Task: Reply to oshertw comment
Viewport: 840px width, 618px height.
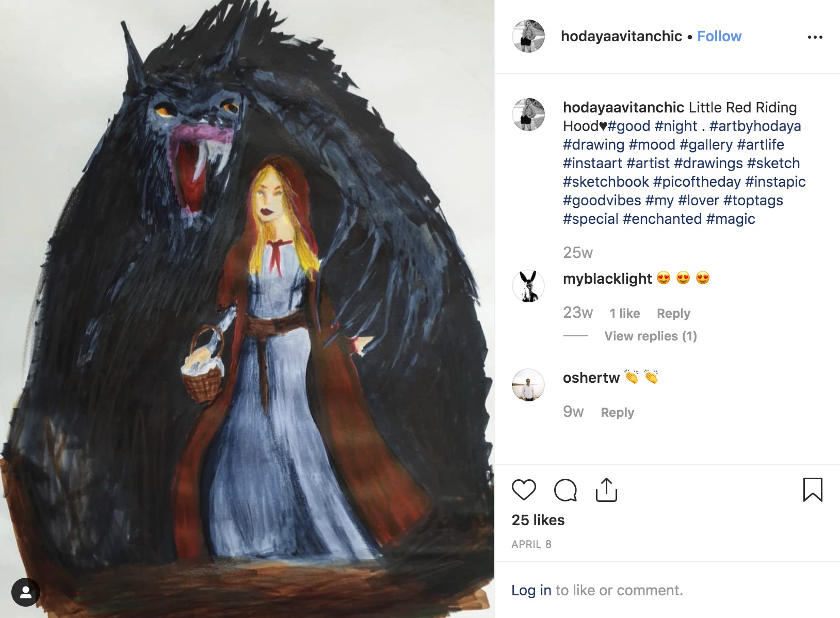Action: tap(618, 413)
